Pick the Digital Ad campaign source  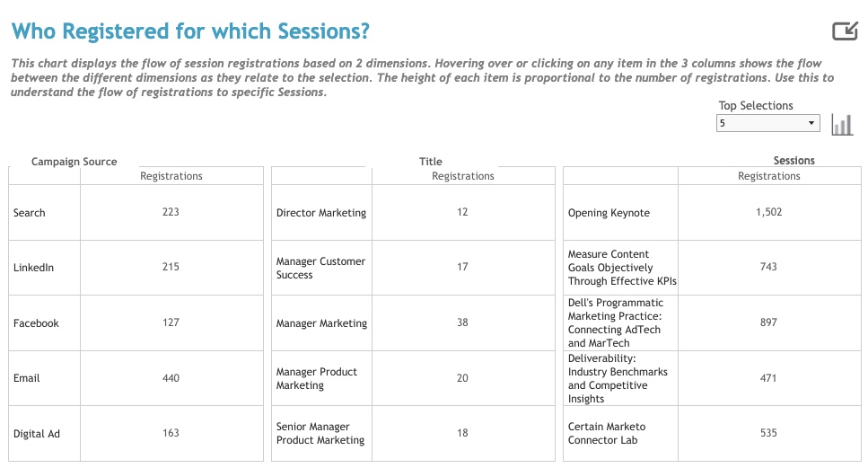point(37,434)
